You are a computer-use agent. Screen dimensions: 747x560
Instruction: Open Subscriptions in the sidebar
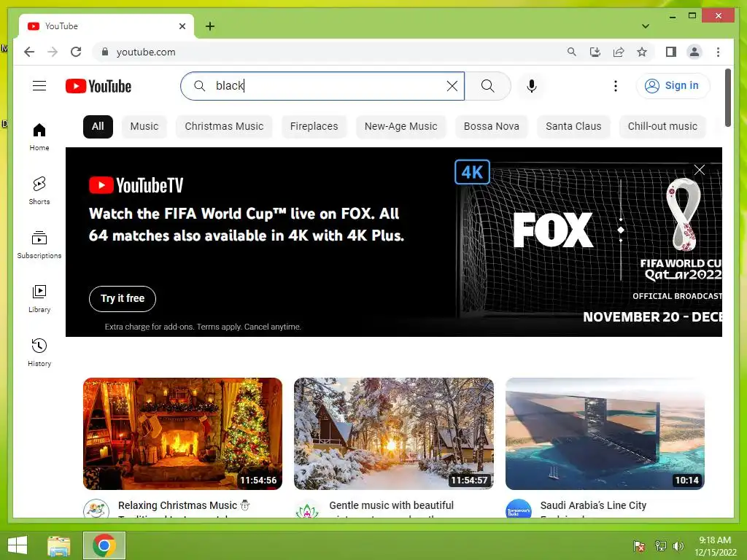click(x=39, y=245)
